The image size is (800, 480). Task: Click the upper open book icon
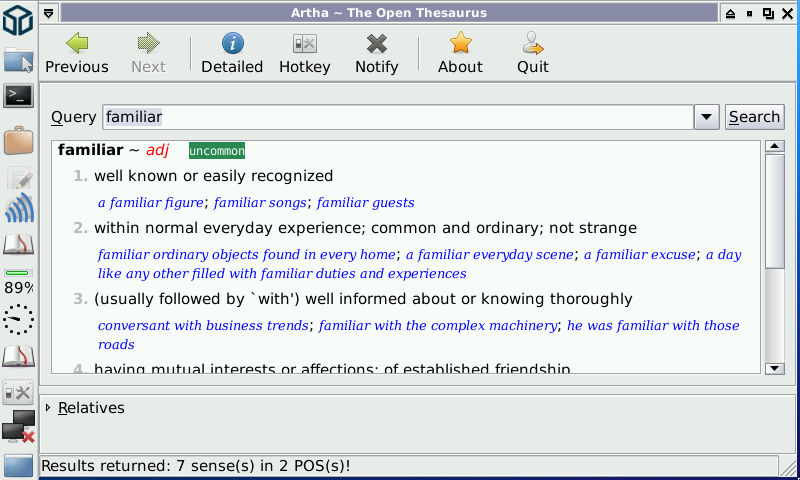(18, 245)
